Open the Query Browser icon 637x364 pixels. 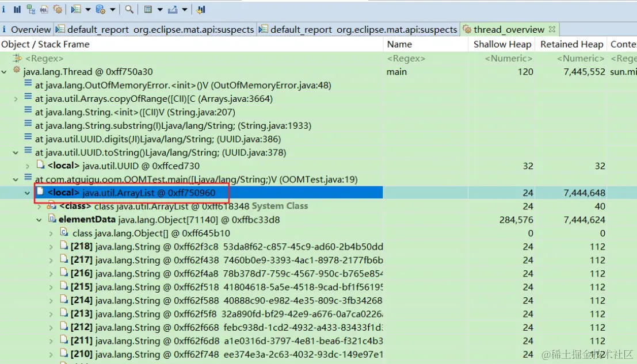100,9
